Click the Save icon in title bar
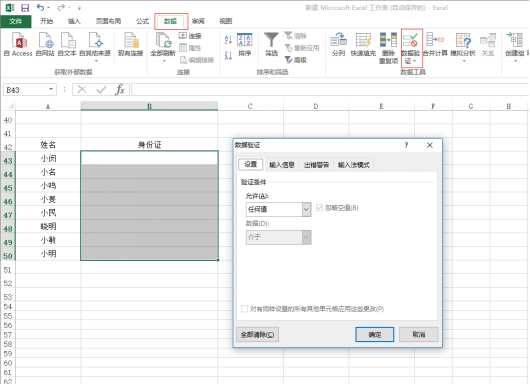 [x=25, y=7]
